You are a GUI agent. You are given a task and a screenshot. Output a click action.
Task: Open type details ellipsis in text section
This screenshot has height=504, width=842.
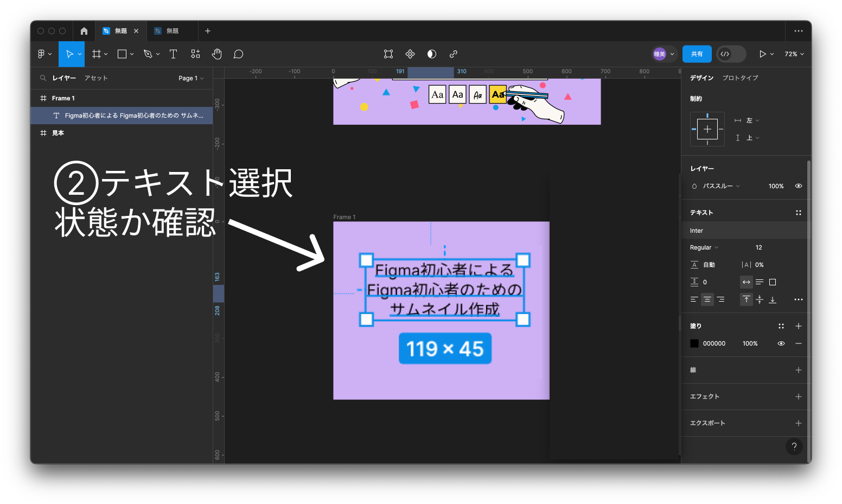tap(799, 299)
